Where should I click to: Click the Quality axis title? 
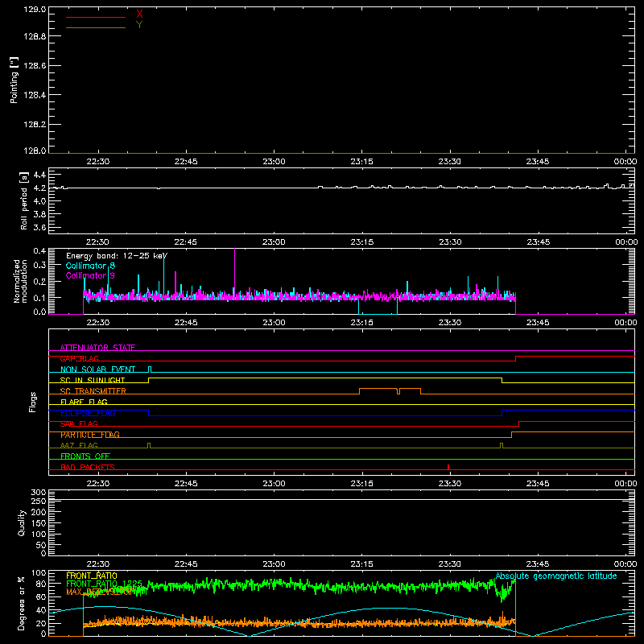point(22,522)
